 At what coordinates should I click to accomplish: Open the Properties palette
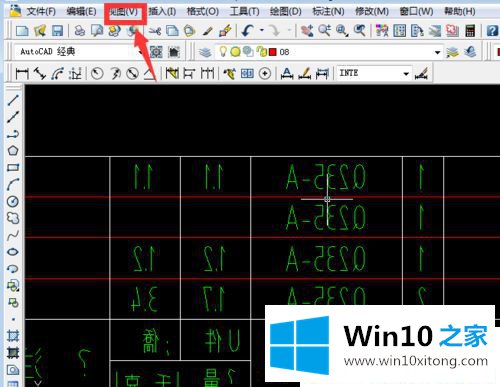click(x=382, y=31)
